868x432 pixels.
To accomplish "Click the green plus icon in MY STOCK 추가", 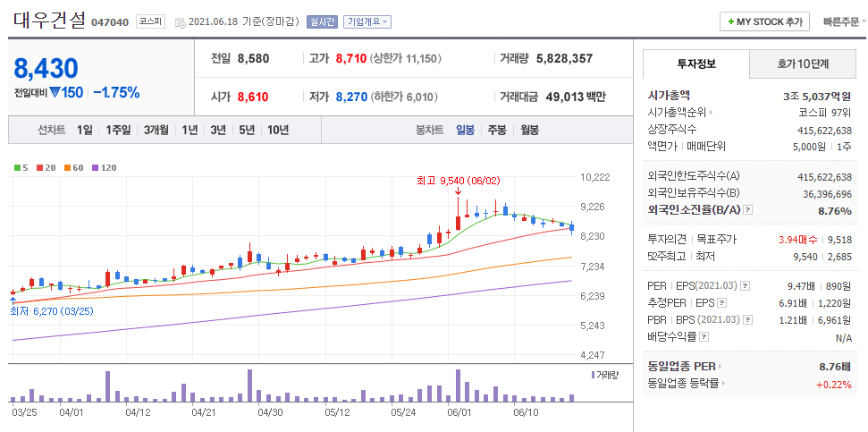I will (731, 21).
